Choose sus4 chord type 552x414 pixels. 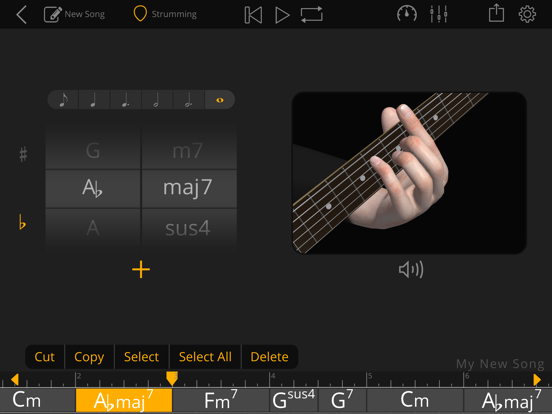click(189, 227)
